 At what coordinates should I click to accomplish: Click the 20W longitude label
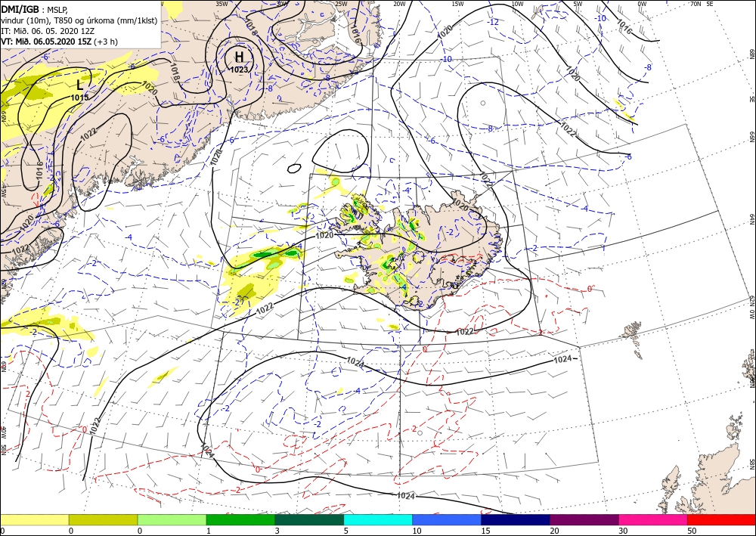(x=399, y=4)
